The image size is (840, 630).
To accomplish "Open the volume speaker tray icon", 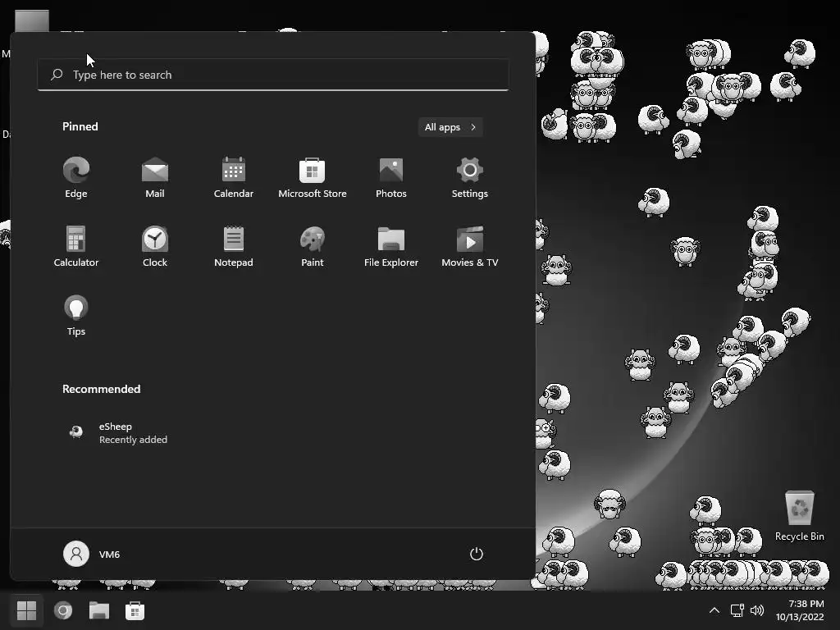I will point(757,610).
